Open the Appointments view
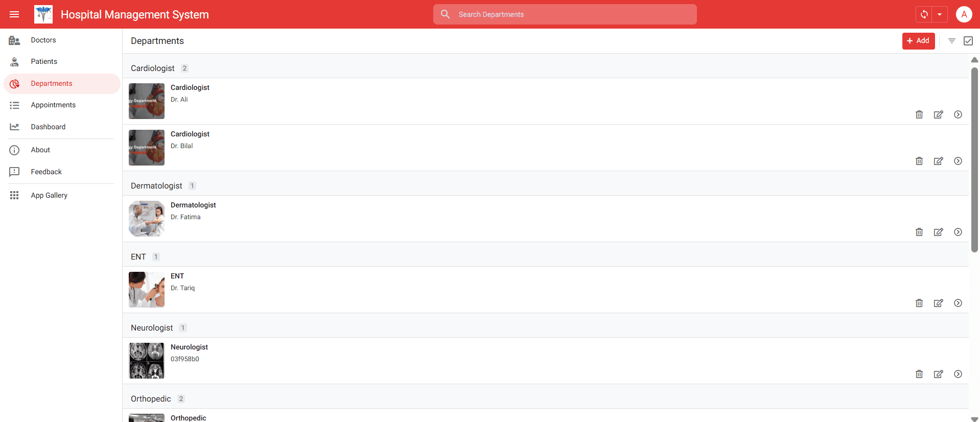 click(x=61, y=105)
